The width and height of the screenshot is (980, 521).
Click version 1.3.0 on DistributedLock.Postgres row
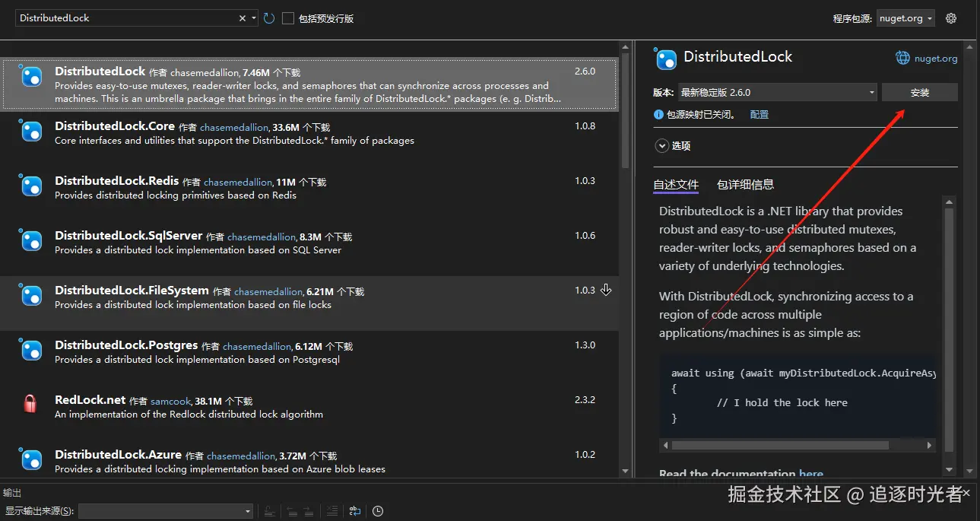585,345
